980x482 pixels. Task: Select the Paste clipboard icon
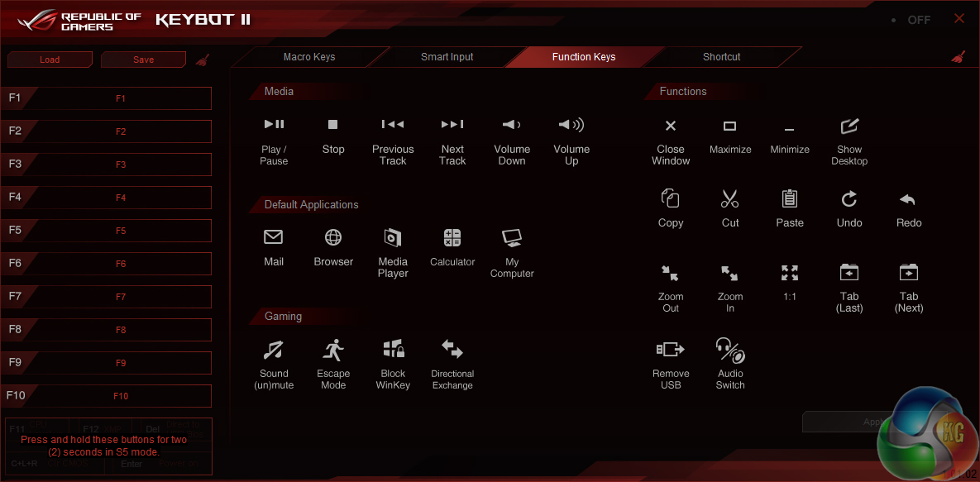789,199
